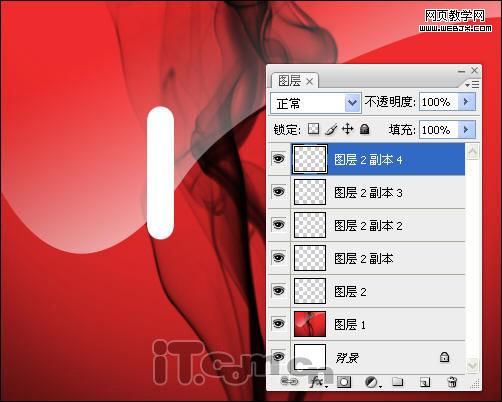Viewport: 502px width, 402px height.
Task: Click the 不透明度 100% input field
Action: (439, 102)
